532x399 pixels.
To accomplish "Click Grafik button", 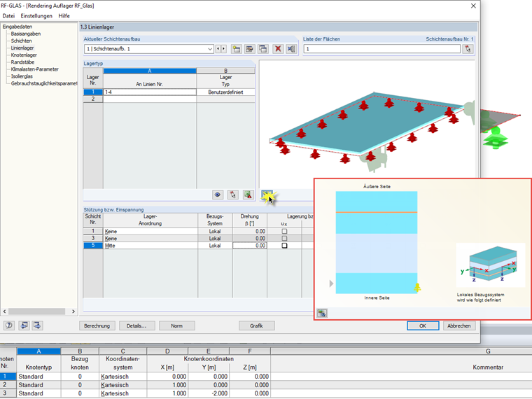I will [256, 325].
